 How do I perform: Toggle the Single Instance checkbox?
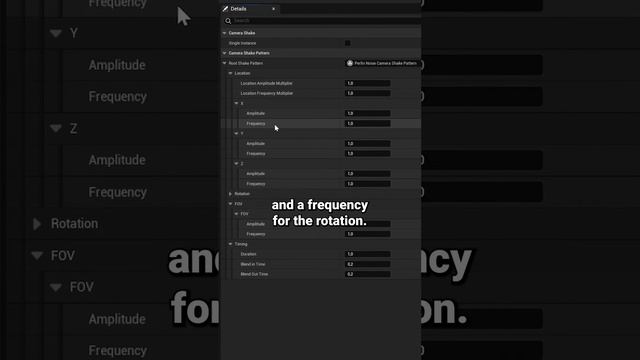348,43
